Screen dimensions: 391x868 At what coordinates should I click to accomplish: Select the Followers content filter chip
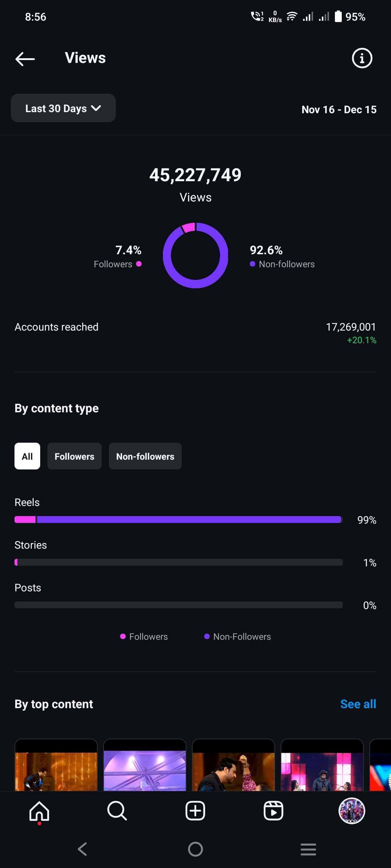coord(74,456)
